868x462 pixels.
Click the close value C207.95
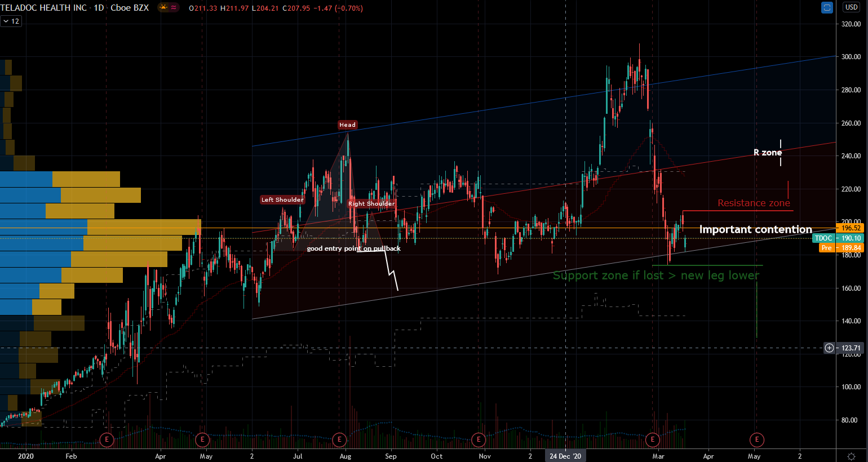tap(296, 8)
